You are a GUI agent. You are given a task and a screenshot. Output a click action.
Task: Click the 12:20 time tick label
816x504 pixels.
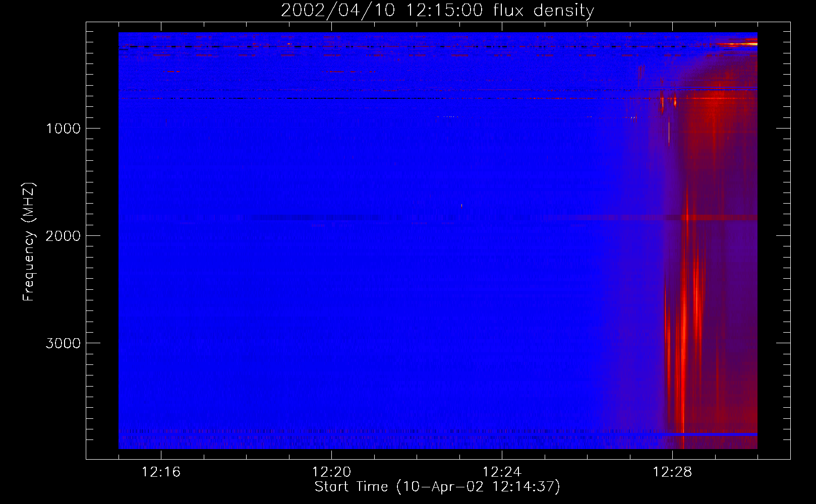(x=332, y=472)
